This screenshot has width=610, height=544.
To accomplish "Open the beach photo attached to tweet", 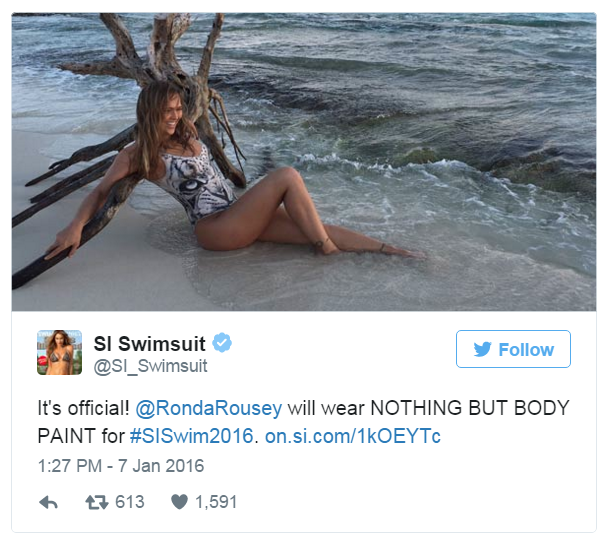I will tap(304, 162).
